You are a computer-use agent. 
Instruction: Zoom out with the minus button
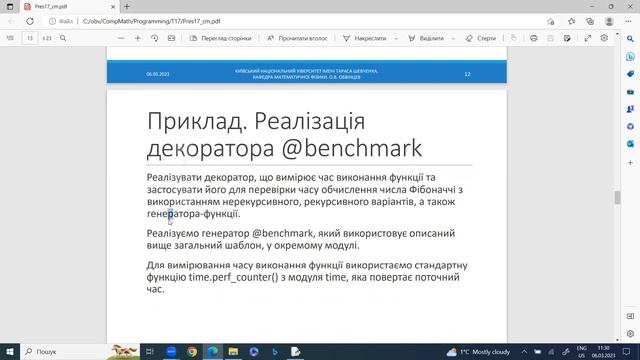pyautogui.click(x=121, y=38)
